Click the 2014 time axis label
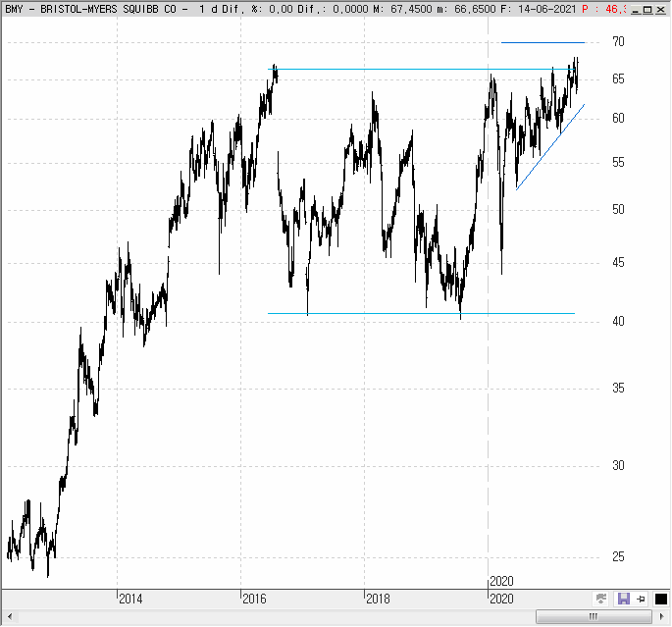Viewport: 672px width, 627px height. (130, 599)
